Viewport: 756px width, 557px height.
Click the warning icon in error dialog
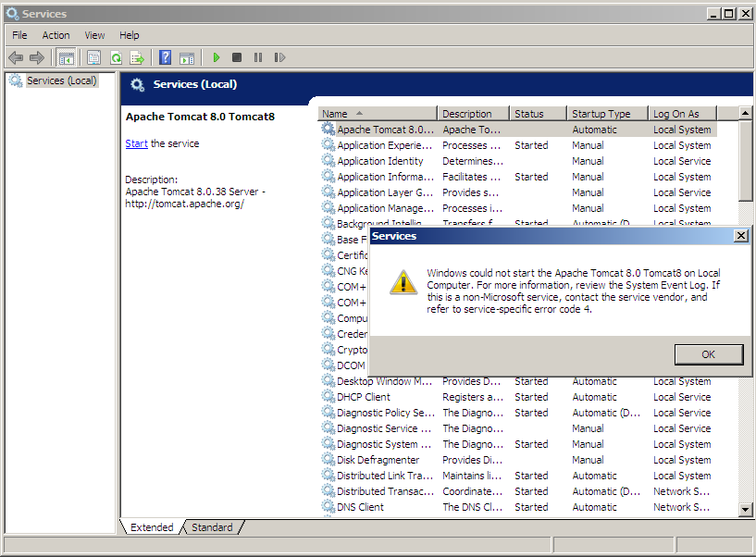click(x=403, y=282)
